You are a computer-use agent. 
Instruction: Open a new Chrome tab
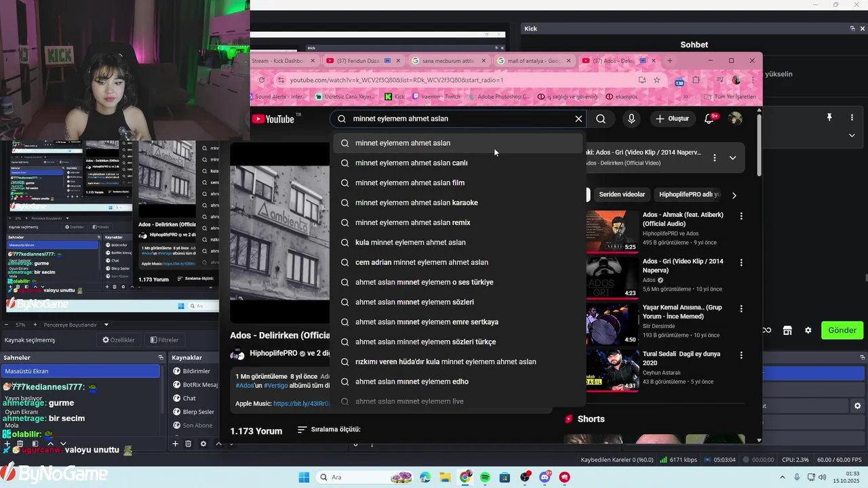[x=669, y=61]
